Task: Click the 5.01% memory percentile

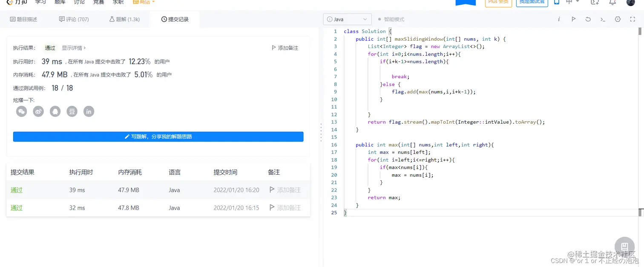Action: coord(144,75)
